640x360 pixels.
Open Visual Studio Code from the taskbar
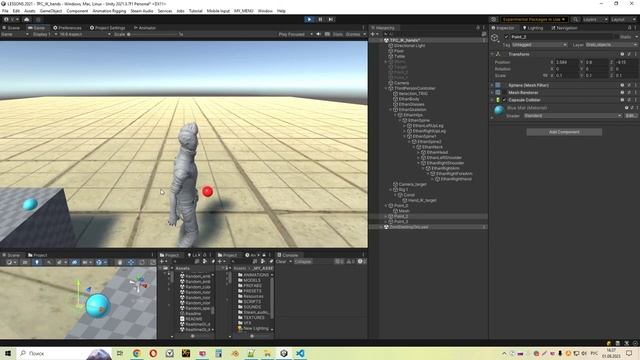point(300,353)
